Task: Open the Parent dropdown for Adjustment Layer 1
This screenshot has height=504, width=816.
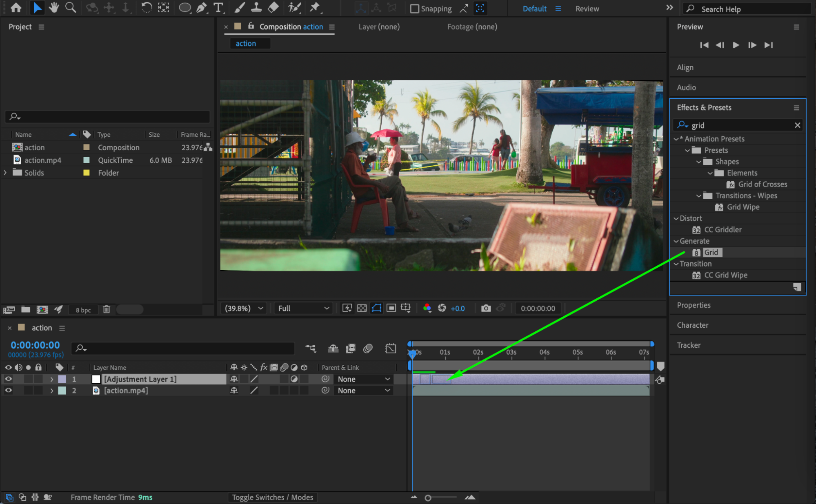Action: pos(364,379)
